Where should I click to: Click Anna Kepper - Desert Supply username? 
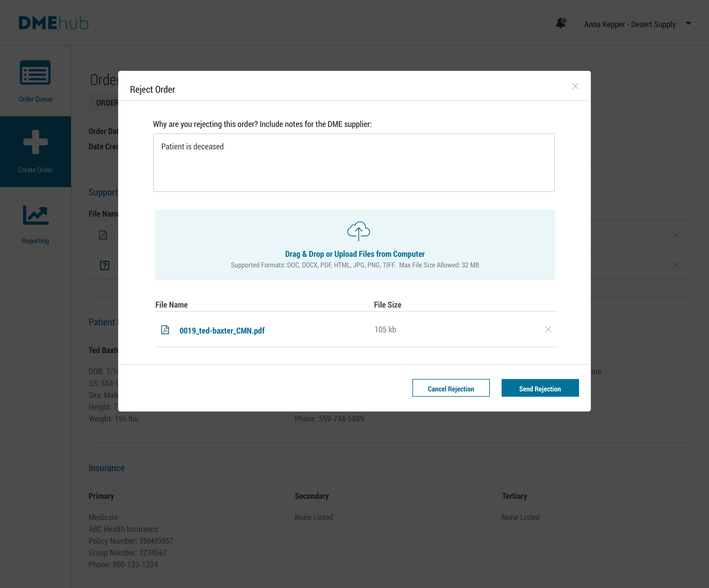click(630, 24)
